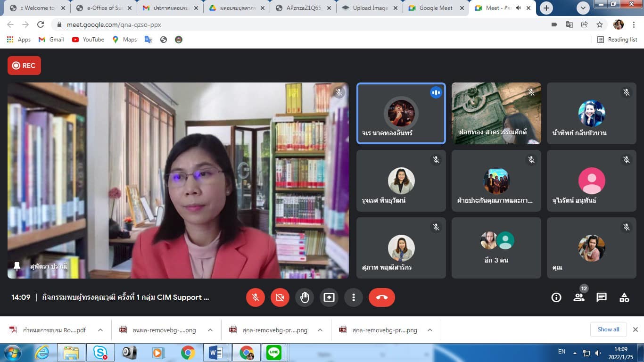Screen dimensions: 644x362
Task: Turn on the camera
Action: (x=280, y=297)
